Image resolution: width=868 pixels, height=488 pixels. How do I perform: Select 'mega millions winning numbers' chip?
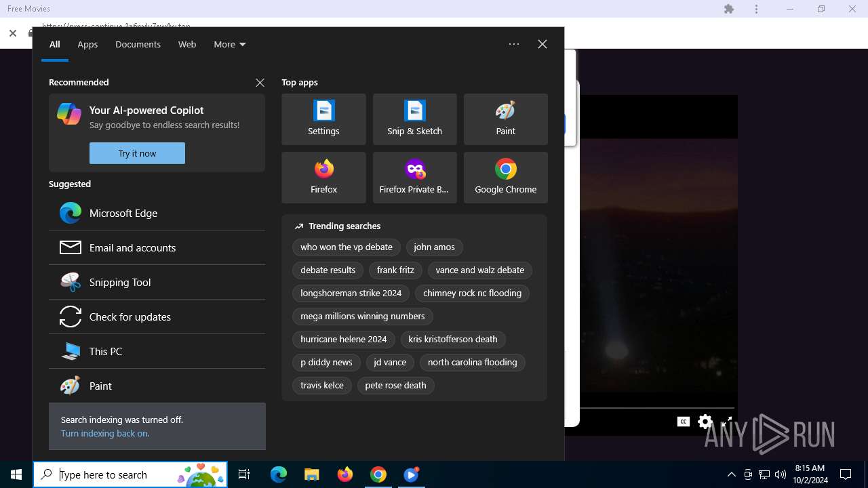(x=362, y=317)
